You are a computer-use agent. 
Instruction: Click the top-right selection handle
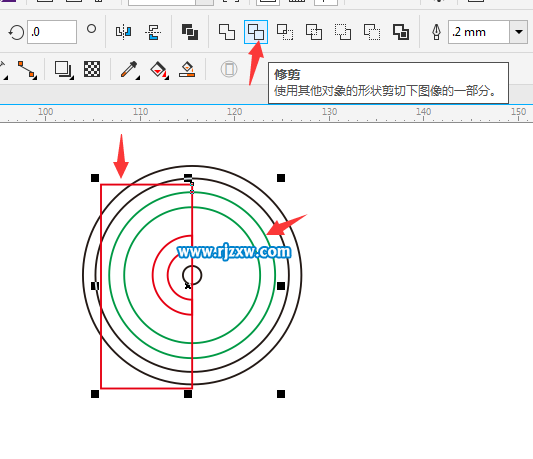[x=281, y=178]
